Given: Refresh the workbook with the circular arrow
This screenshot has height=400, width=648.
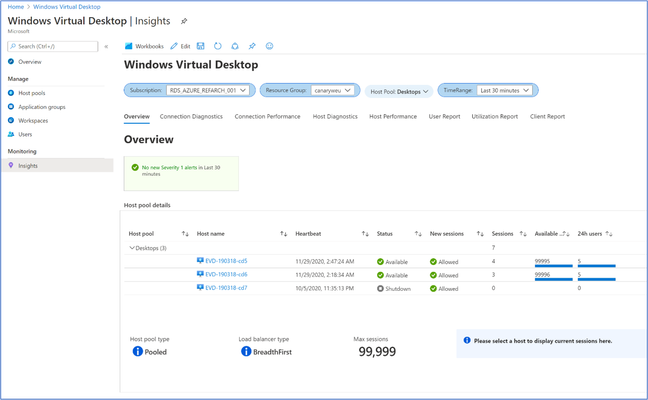Looking at the screenshot, I should 218,46.
